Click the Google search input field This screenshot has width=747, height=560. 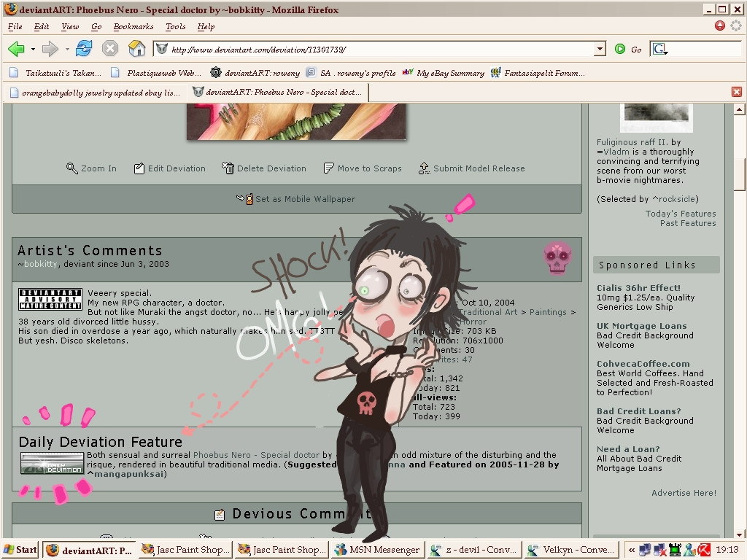click(705, 49)
